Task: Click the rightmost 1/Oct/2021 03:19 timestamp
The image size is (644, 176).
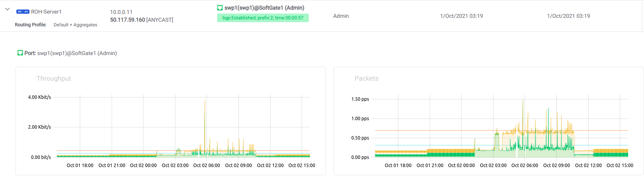Action: click(568, 16)
